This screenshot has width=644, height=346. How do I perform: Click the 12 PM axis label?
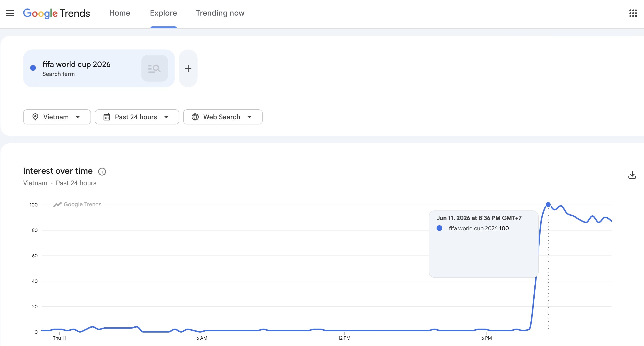[x=344, y=338]
